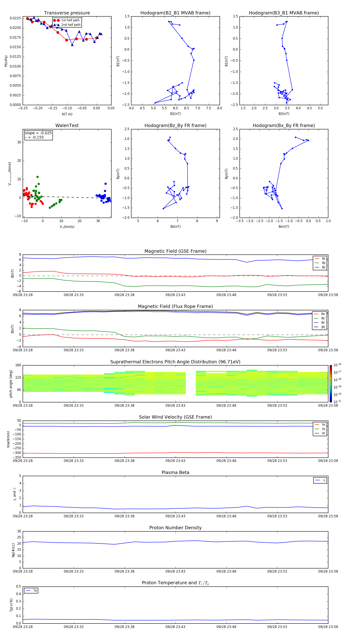Click the "Bz'" legend entry in Flux Rope plot
This screenshot has height=644, width=351.
coord(320,323)
